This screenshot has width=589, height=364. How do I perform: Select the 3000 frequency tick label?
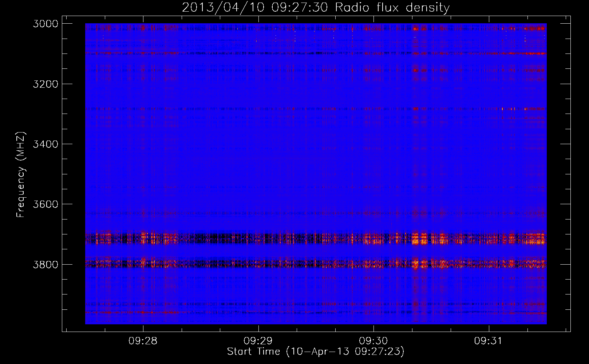(x=46, y=24)
